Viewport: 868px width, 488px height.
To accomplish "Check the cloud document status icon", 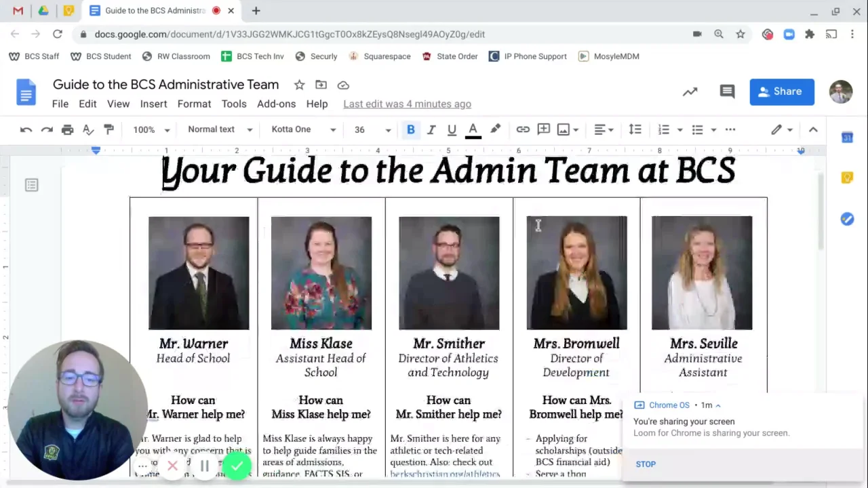I will pyautogui.click(x=343, y=85).
